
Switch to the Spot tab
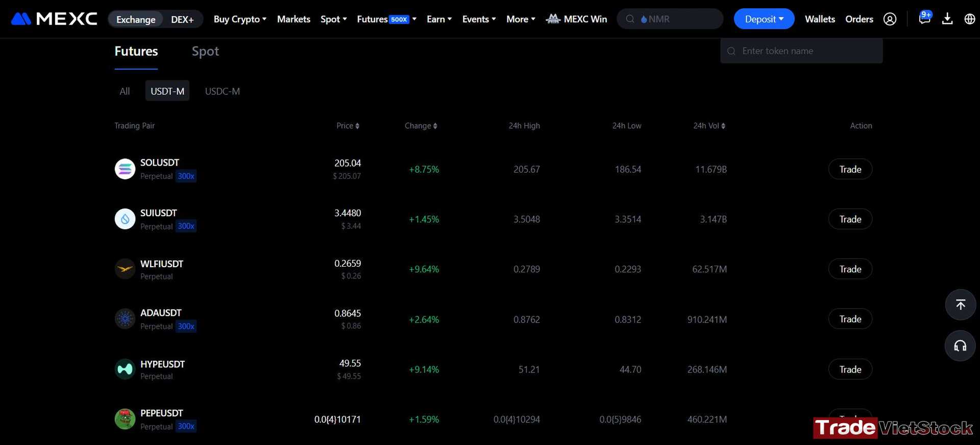pos(205,51)
